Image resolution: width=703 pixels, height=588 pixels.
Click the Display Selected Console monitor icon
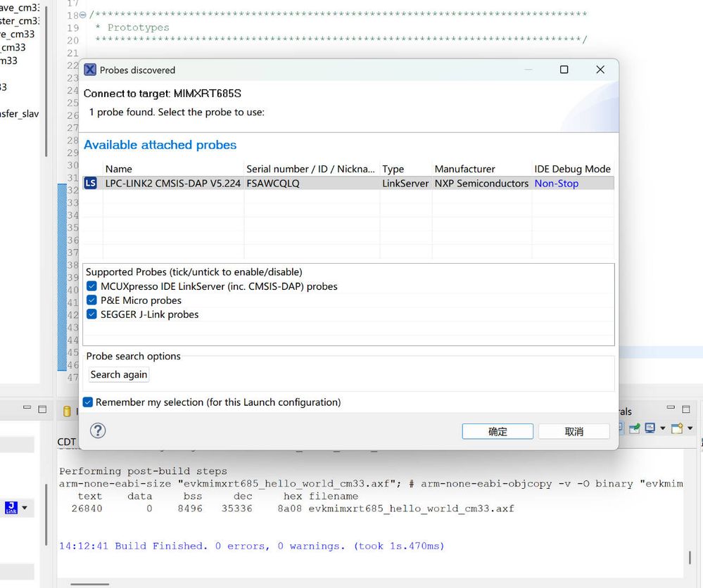coord(650,428)
